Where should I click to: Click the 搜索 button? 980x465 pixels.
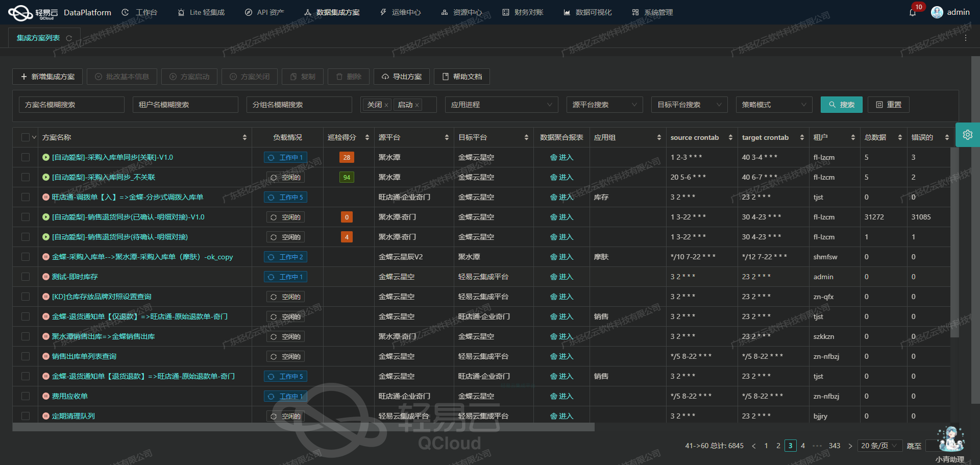[x=842, y=105]
